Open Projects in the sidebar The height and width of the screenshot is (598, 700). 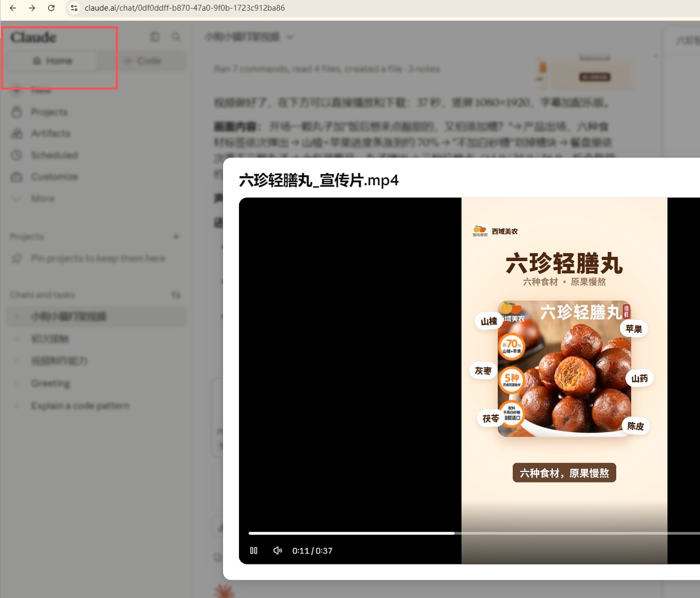[x=49, y=112]
